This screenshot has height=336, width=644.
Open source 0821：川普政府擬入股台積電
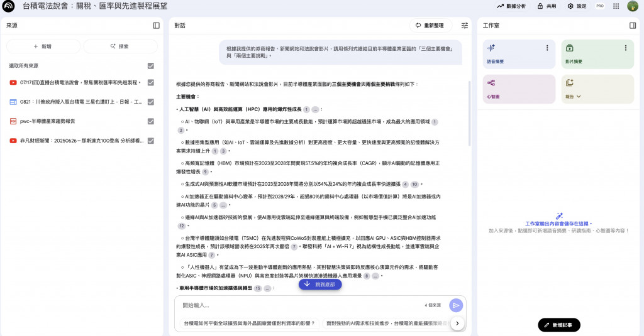(x=81, y=102)
